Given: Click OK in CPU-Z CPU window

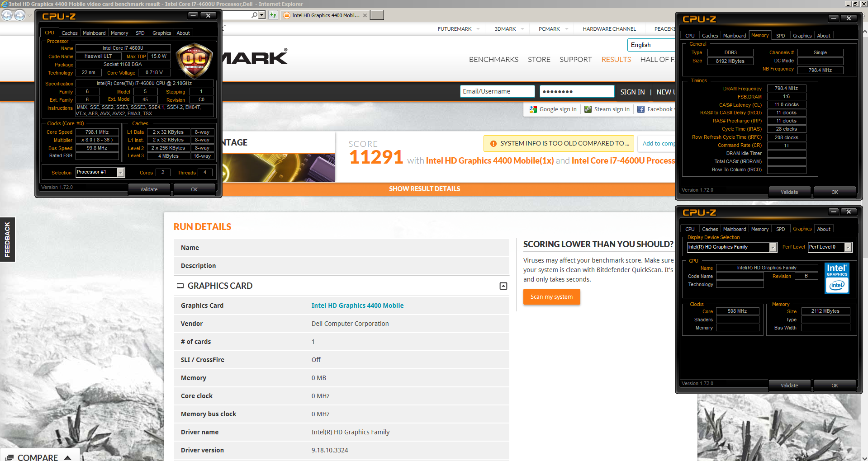Looking at the screenshot, I should [x=194, y=189].
